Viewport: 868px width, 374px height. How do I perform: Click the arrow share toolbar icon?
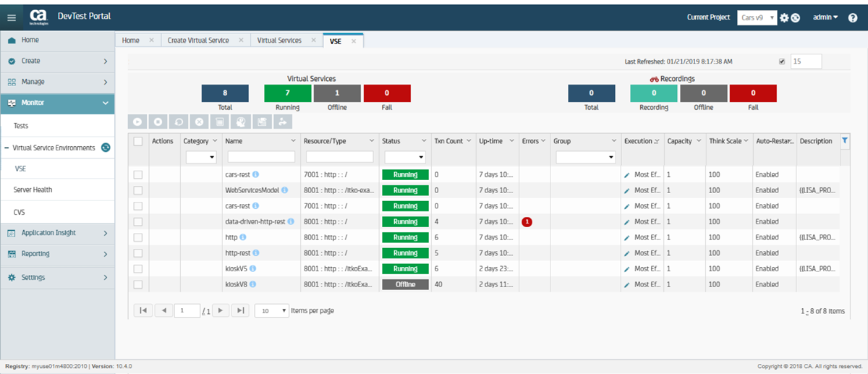tap(284, 121)
